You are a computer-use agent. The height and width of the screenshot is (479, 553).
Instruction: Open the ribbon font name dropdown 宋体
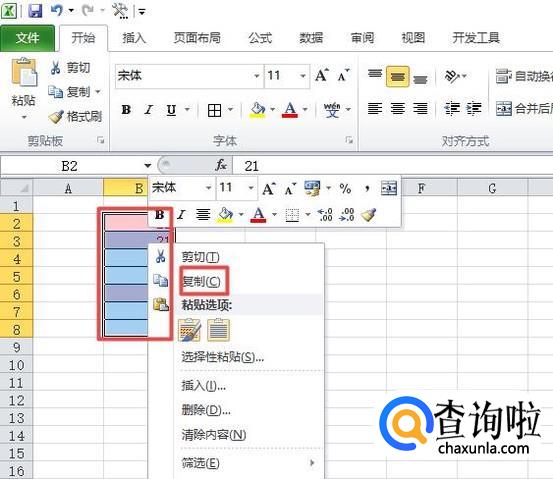[256, 76]
